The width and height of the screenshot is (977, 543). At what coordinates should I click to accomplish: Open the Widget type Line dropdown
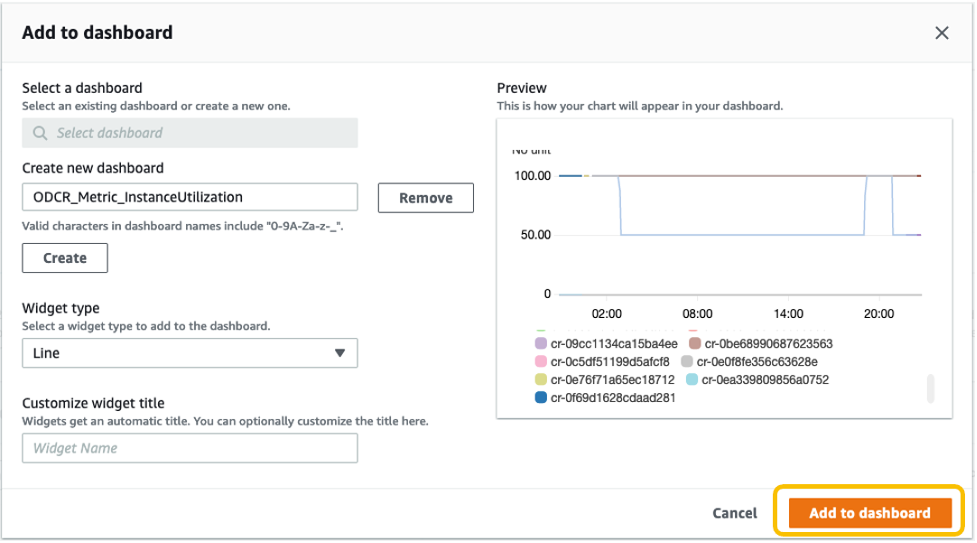190,353
